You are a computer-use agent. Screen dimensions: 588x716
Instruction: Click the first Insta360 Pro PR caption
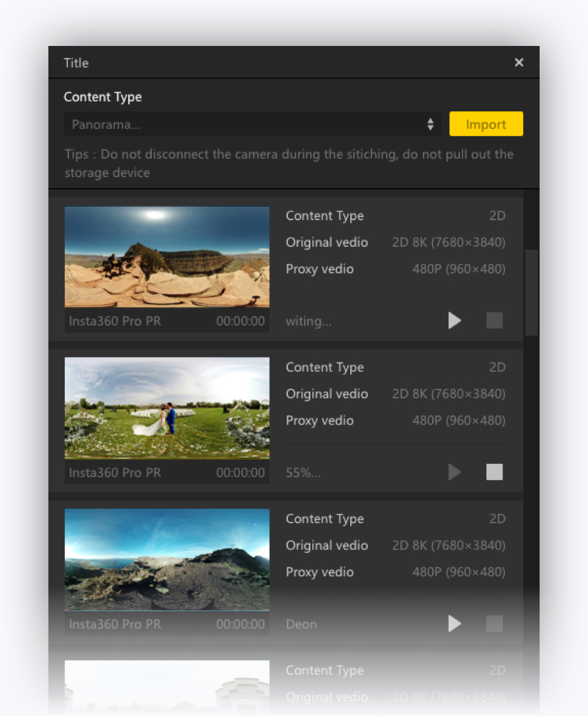click(x=115, y=321)
